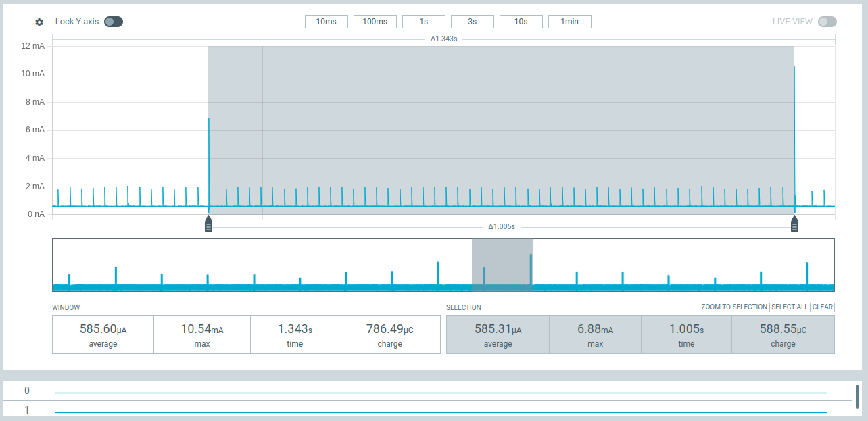Image resolution: width=868 pixels, height=421 pixels.
Task: Enable the LIVE VIEW toggle
Action: pos(827,22)
